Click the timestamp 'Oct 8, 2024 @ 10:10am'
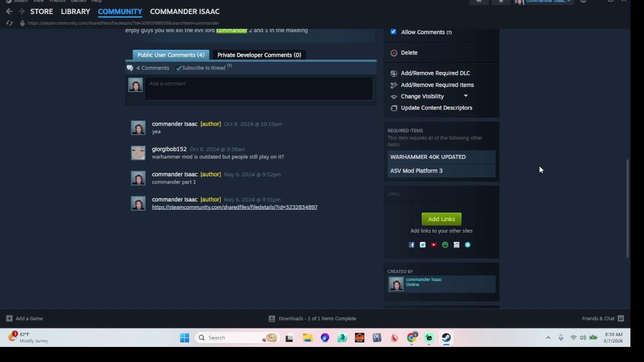644x362 pixels. click(x=253, y=124)
